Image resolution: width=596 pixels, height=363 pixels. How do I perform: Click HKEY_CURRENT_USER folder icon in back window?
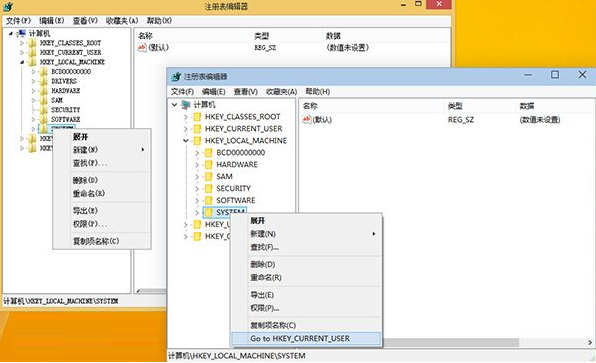coord(33,52)
